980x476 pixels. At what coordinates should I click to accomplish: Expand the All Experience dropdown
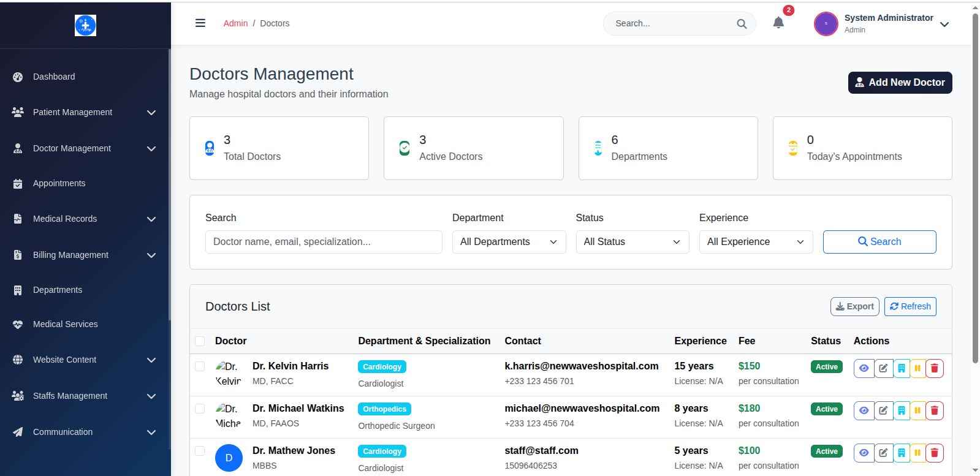pyautogui.click(x=756, y=242)
